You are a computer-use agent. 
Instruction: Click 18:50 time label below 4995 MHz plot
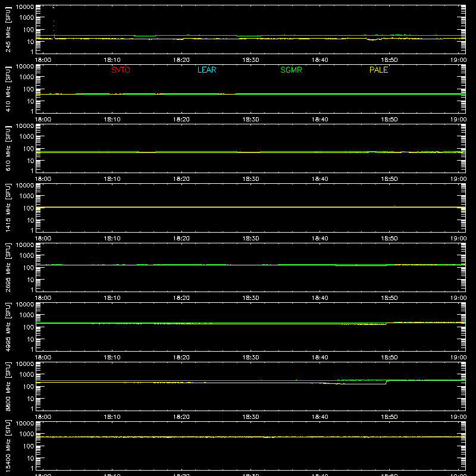point(389,358)
